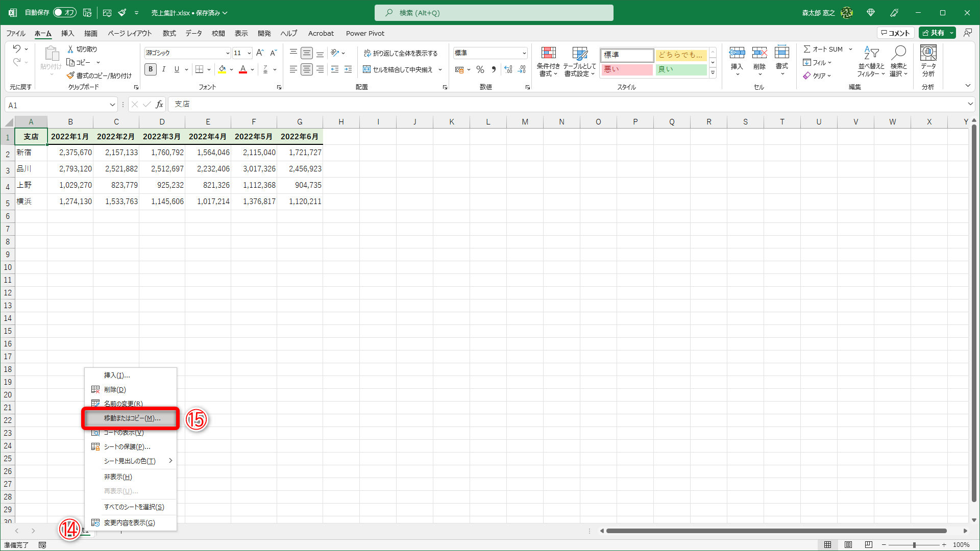Select Move or Copy in the context menu

click(132, 418)
